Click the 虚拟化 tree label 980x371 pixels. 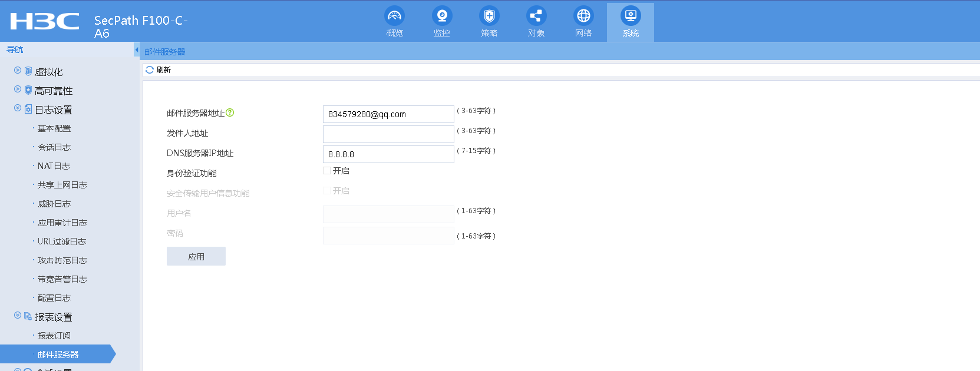48,72
